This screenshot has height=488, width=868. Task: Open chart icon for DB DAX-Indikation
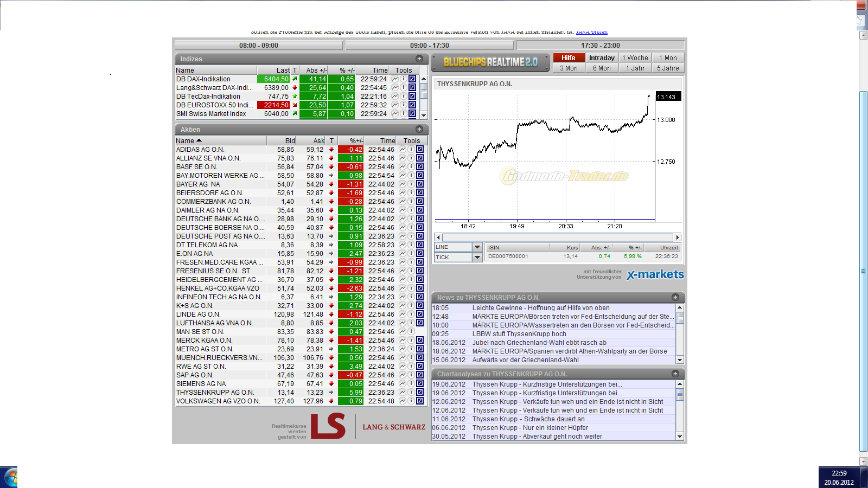[395, 79]
